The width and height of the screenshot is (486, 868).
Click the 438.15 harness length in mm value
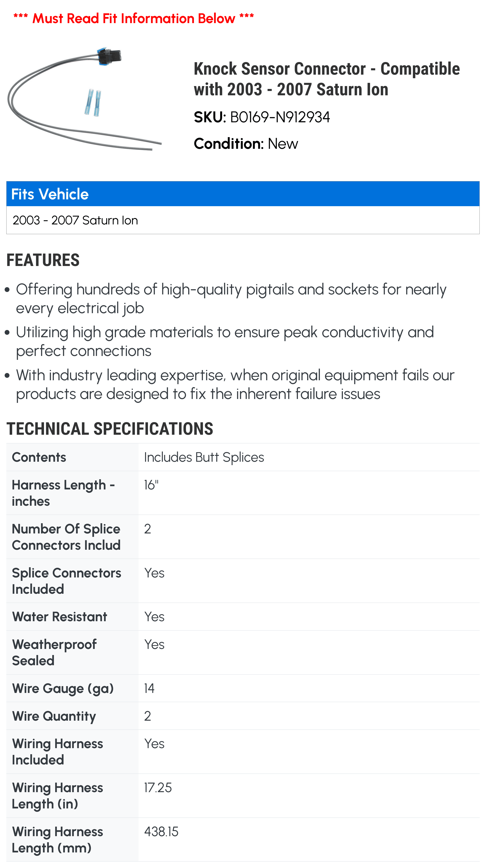point(161,832)
